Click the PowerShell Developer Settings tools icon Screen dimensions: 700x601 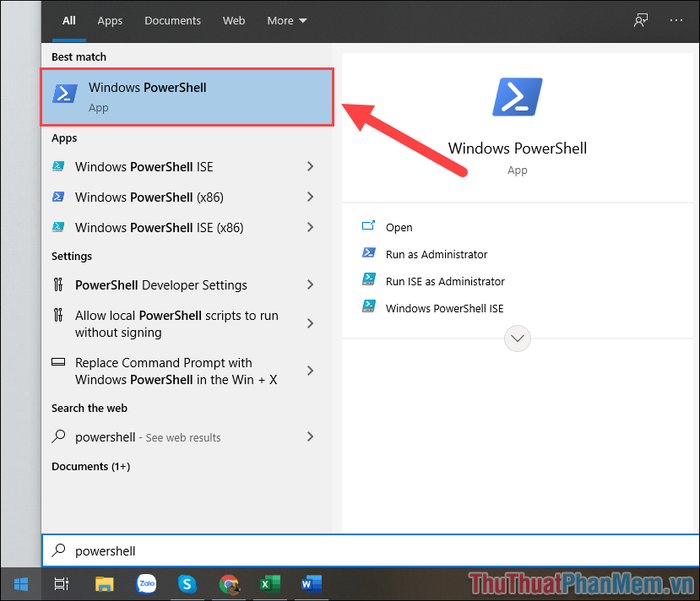tap(58, 284)
